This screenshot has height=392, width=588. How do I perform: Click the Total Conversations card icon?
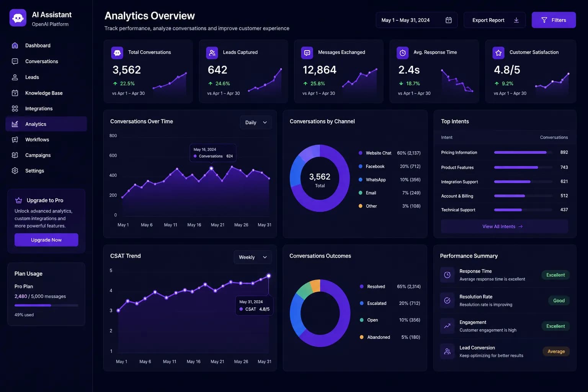tap(117, 53)
